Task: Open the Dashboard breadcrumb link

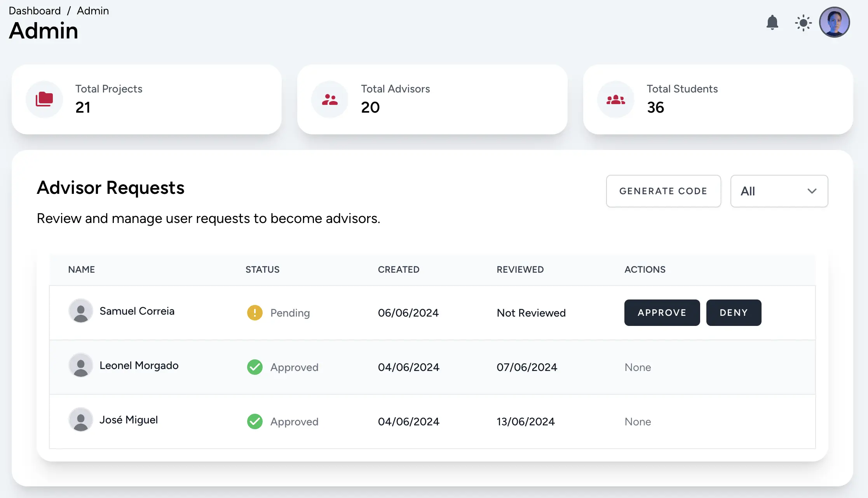Action: click(35, 10)
